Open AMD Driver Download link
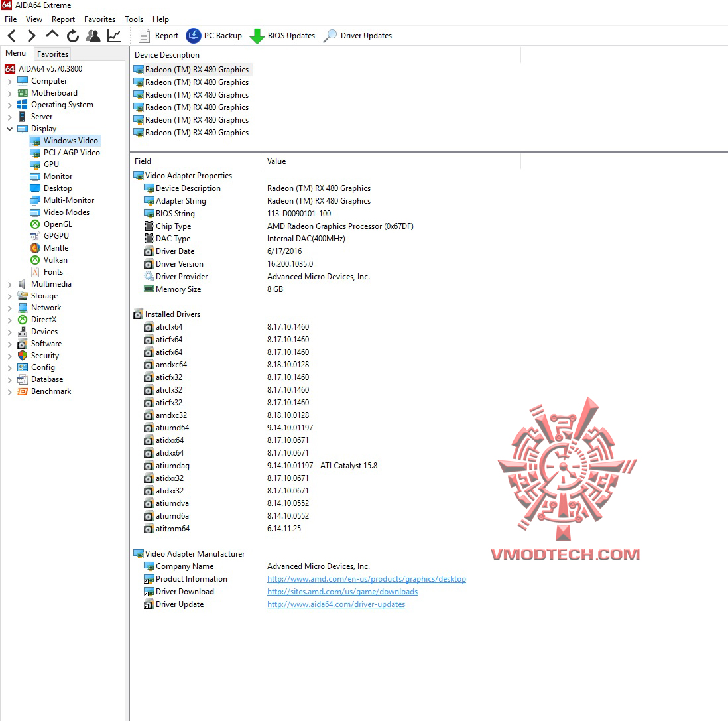The height and width of the screenshot is (721, 728). coord(342,592)
